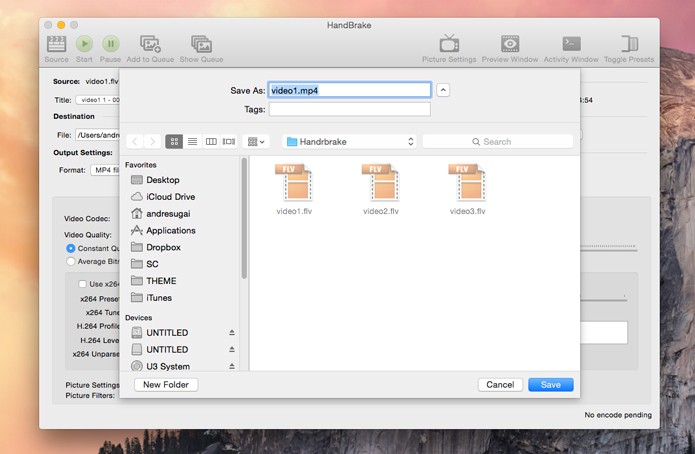The height and width of the screenshot is (454, 695).
Task: Select Dropbox folder in sidebar
Action: [156, 247]
